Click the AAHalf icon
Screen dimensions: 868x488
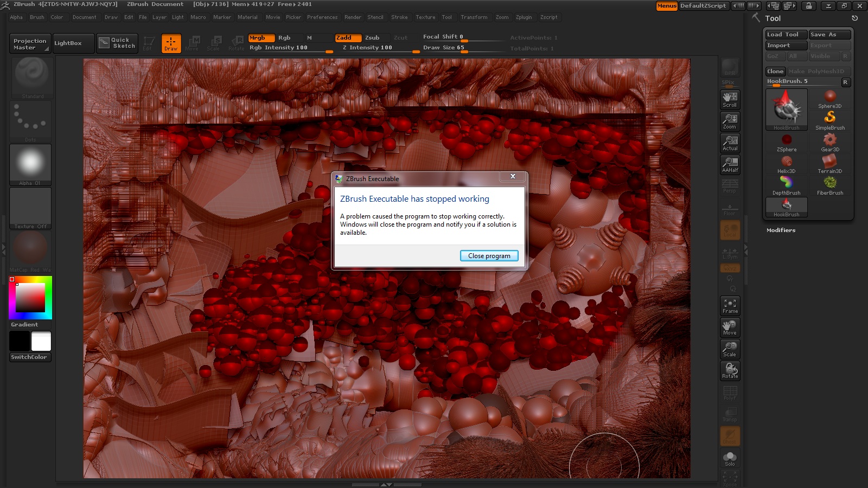(x=730, y=164)
